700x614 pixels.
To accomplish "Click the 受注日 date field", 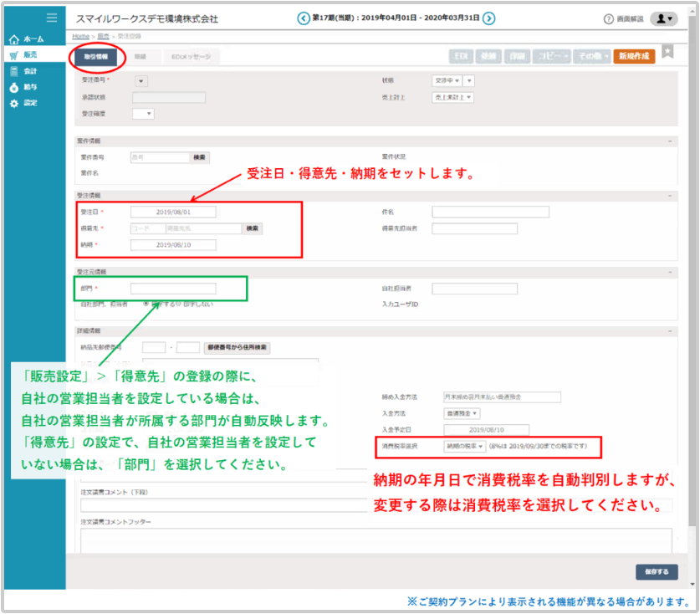I will click(x=173, y=212).
